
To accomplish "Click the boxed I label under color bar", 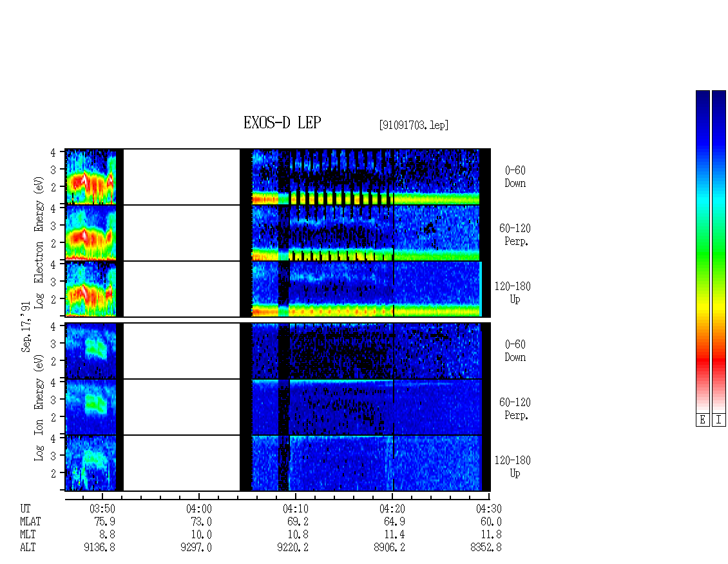I will 719,420.
